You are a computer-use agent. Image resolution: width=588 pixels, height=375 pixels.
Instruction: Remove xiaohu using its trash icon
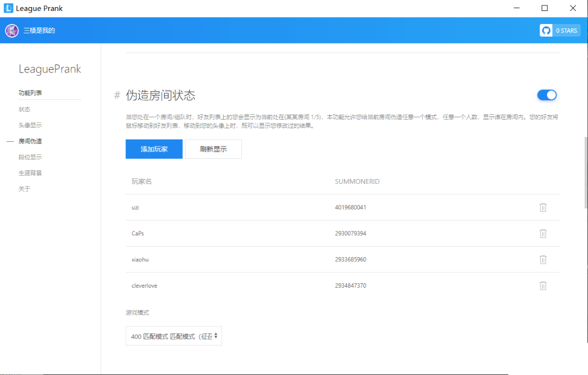pos(543,259)
